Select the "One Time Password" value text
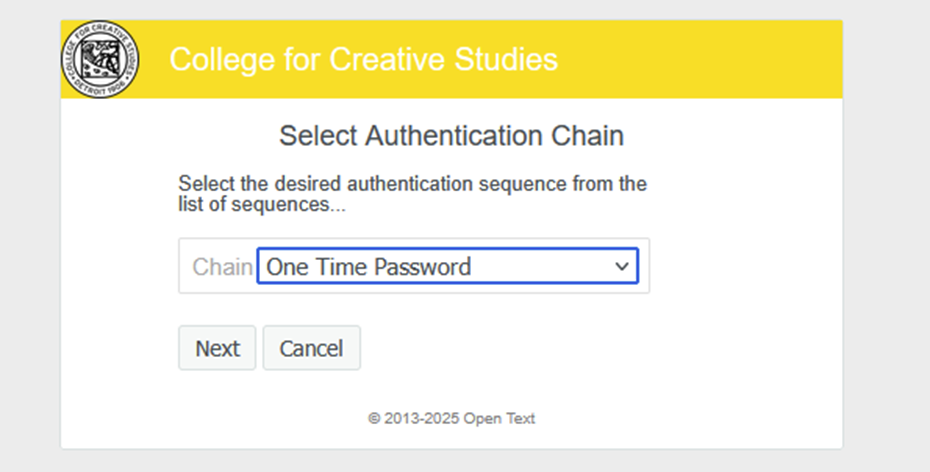This screenshot has width=930, height=472. [368, 267]
